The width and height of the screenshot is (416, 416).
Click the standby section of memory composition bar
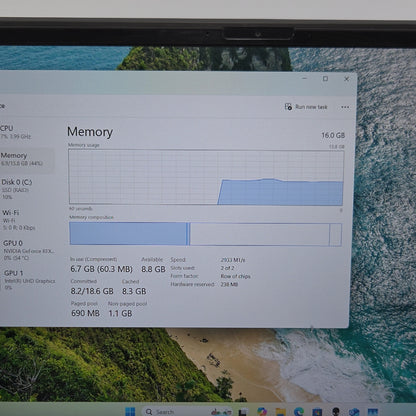tap(259, 234)
